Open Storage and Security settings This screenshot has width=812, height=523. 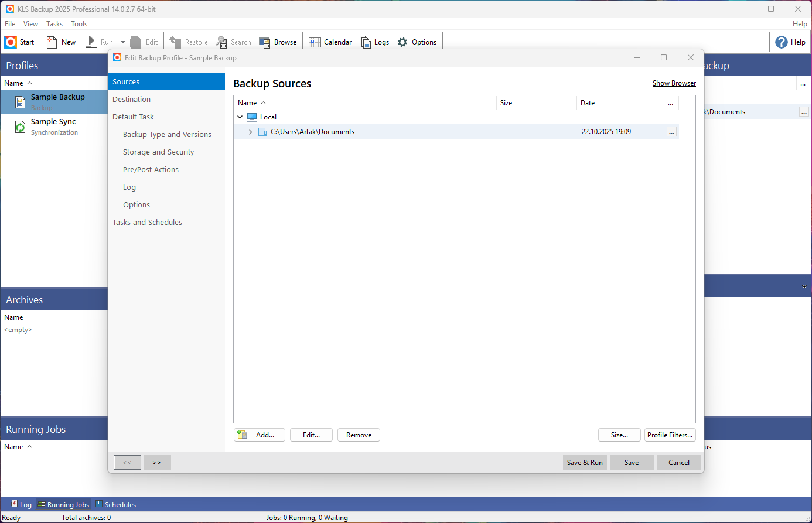coord(158,152)
